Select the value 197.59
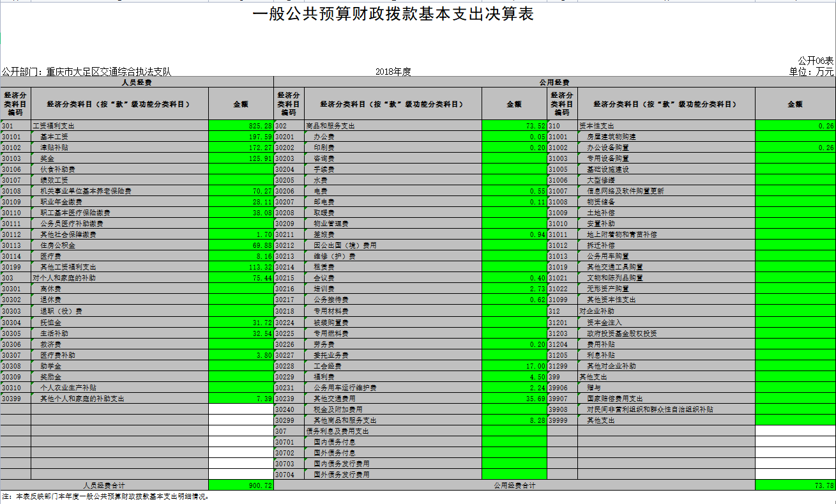This screenshot has height=504, width=836. (241, 137)
